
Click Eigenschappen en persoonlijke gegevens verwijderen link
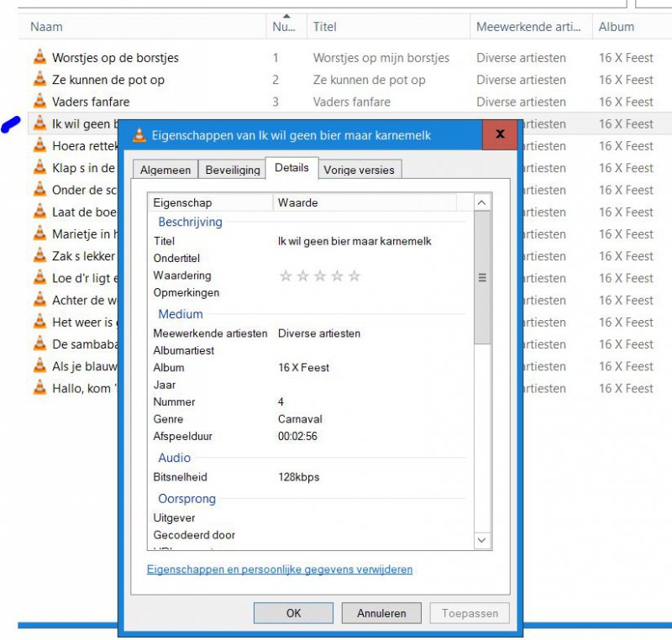point(280,569)
